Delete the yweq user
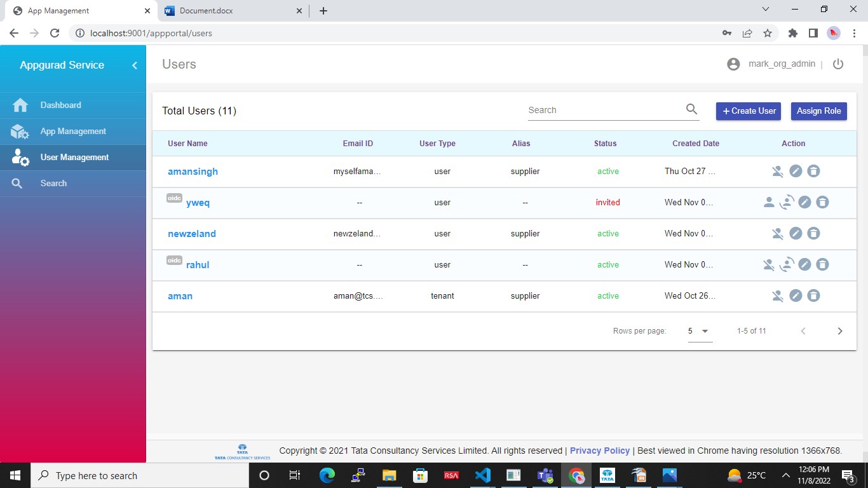 tap(822, 202)
